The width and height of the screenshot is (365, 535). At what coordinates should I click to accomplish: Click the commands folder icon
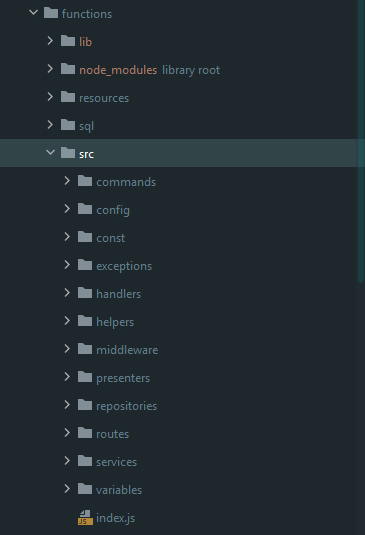(85, 181)
